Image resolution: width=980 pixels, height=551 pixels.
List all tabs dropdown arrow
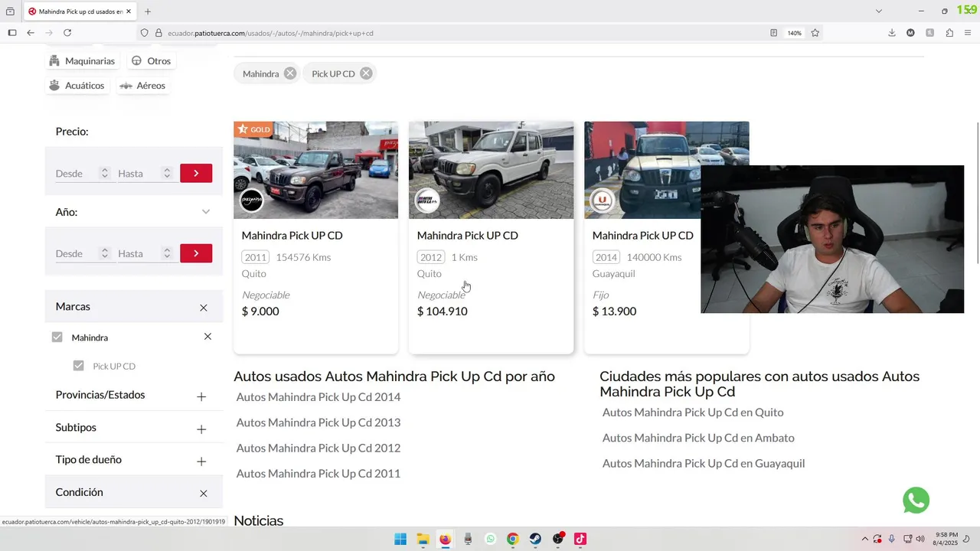[879, 11]
